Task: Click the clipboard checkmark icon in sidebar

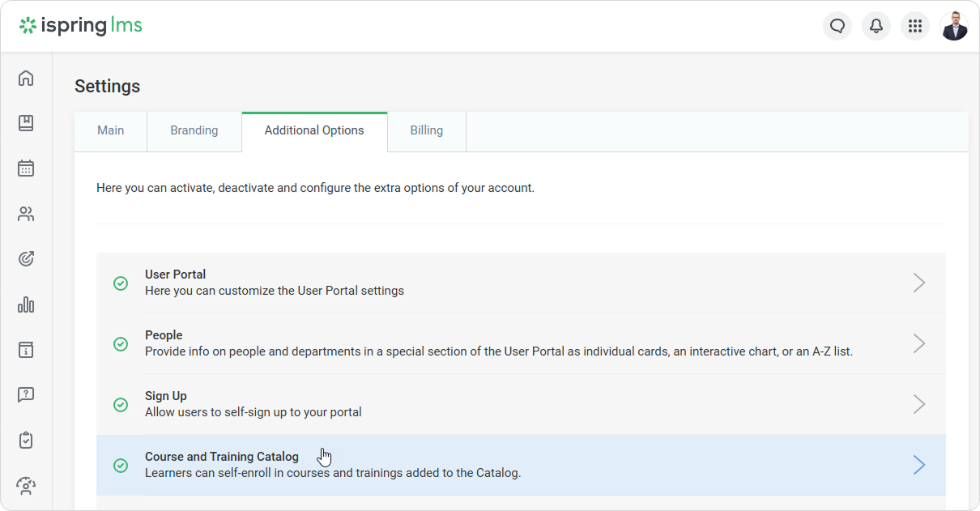Action: 26,441
